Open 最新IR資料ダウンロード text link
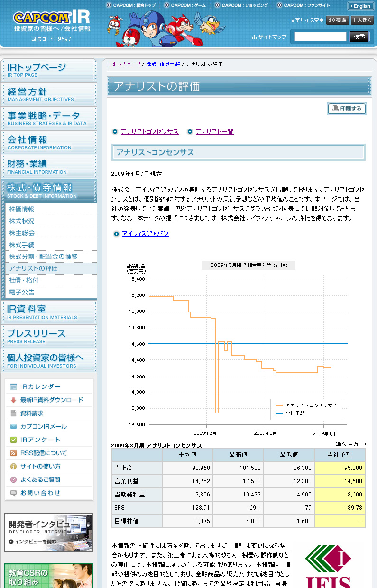Image resolution: width=377 pixels, height=588 pixels. [x=52, y=400]
